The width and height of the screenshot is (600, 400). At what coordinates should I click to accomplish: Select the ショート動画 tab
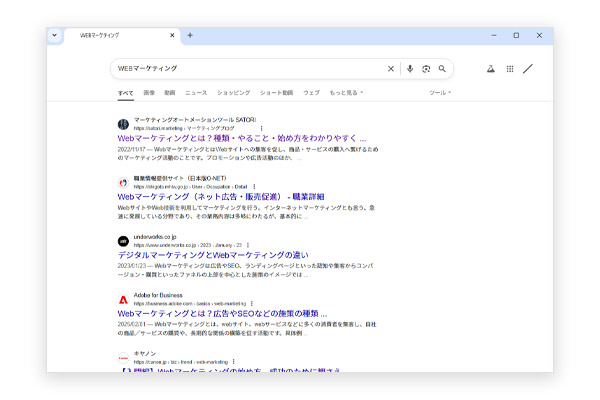tap(276, 93)
